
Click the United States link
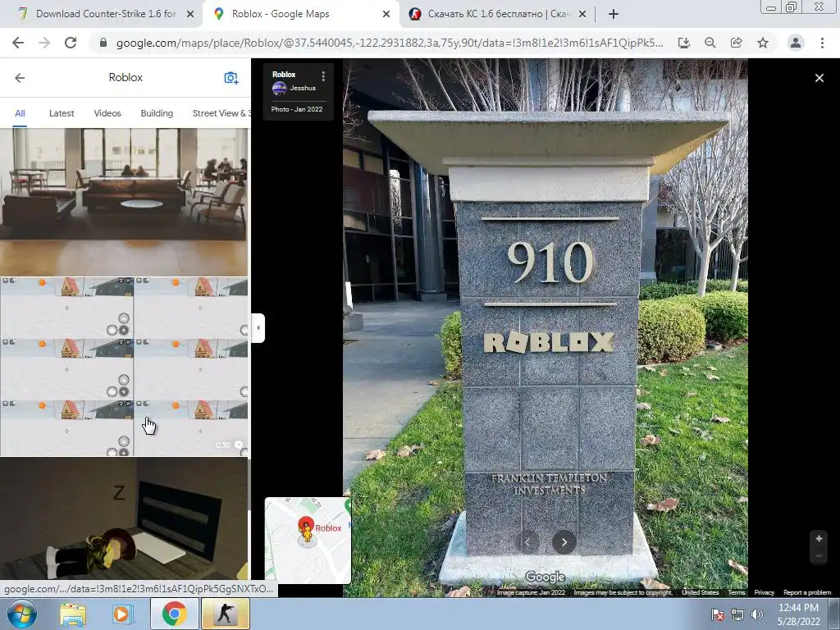(x=701, y=592)
